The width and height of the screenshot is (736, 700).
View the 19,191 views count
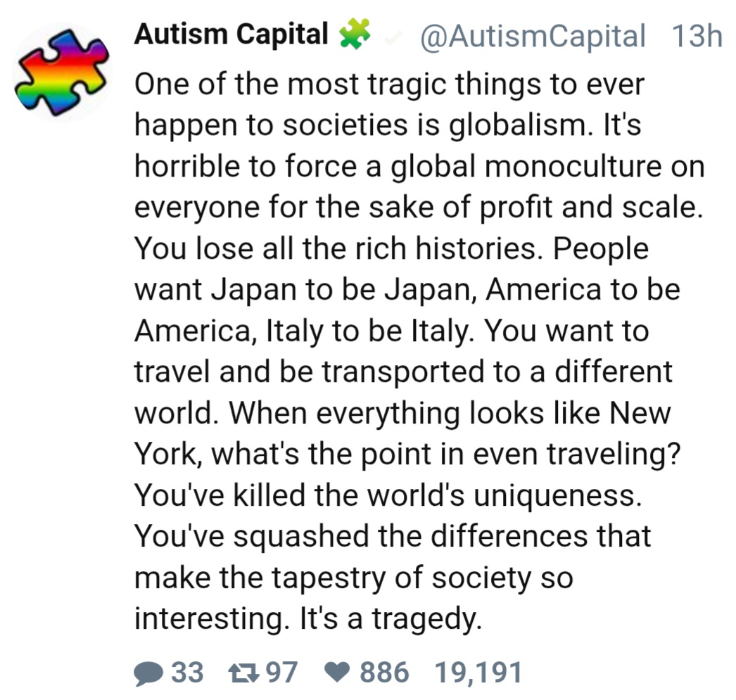pos(479,673)
